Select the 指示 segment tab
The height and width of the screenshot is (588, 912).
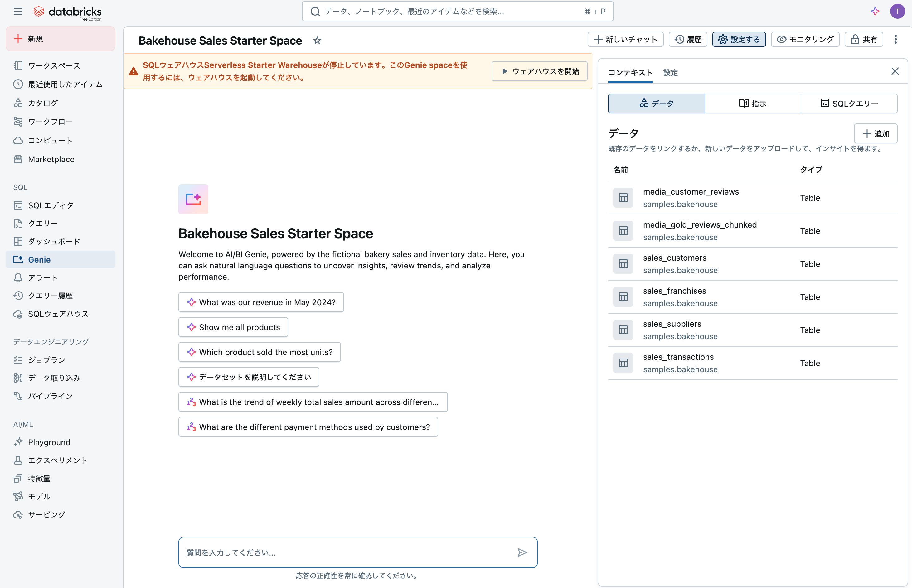coord(753,104)
